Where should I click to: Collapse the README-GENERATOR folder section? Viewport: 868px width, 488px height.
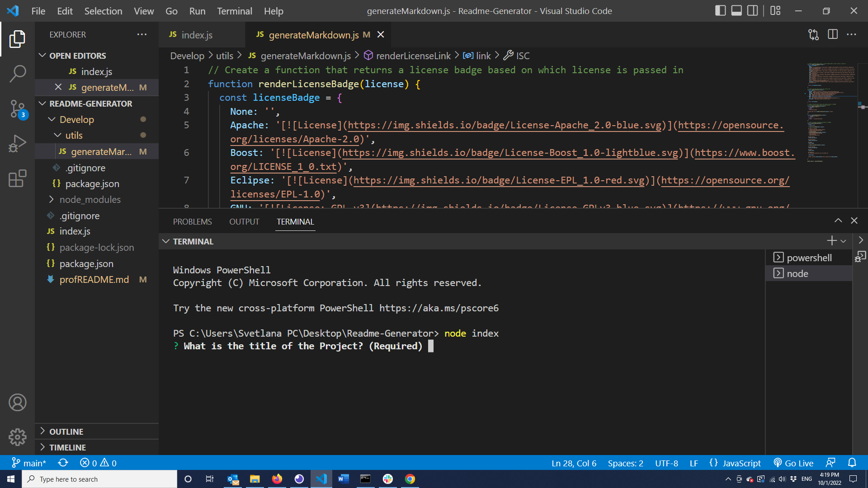tap(97, 103)
